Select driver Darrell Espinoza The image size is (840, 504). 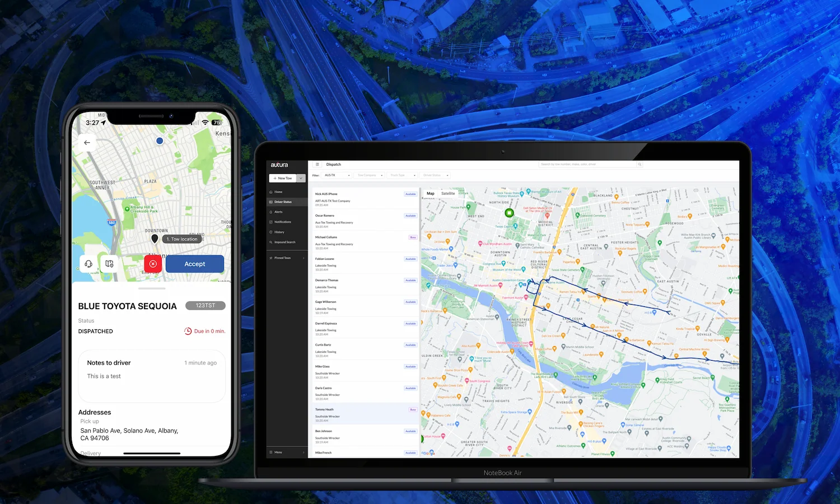pyautogui.click(x=365, y=328)
